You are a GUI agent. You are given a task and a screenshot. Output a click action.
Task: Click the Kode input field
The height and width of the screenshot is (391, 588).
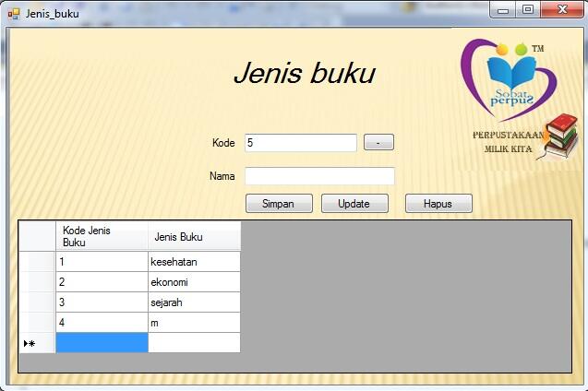pyautogui.click(x=300, y=143)
